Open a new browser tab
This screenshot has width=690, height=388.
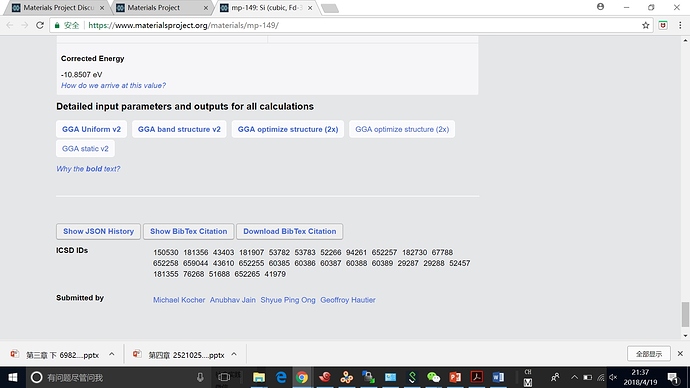[330, 8]
